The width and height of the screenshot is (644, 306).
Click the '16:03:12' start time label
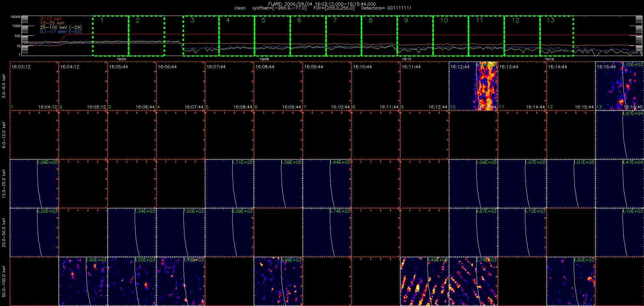click(x=21, y=67)
